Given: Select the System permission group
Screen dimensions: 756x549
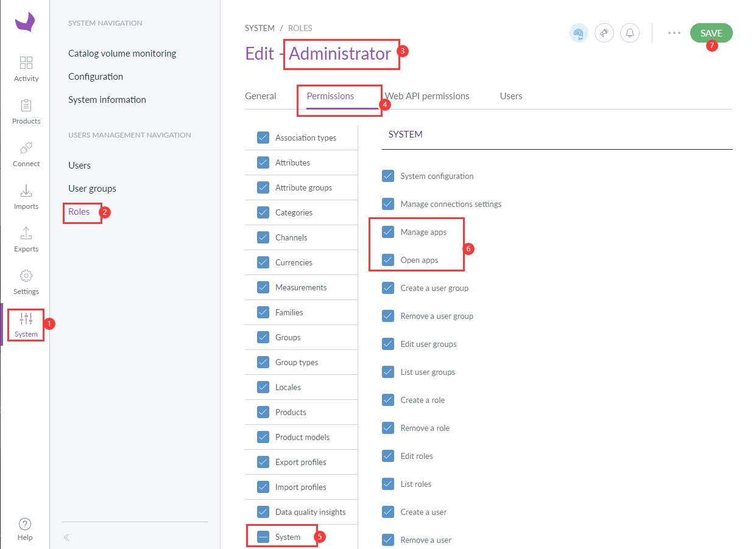Looking at the screenshot, I should 288,537.
